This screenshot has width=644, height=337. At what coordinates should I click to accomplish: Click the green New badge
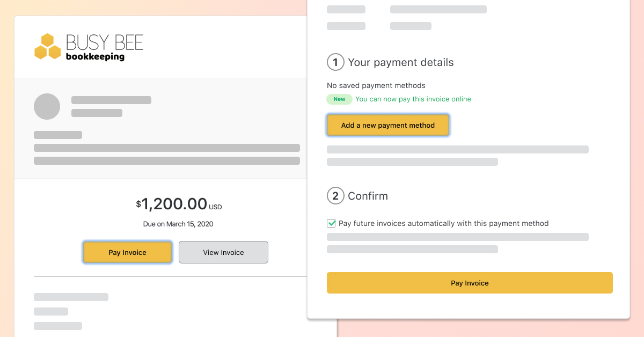(x=339, y=99)
